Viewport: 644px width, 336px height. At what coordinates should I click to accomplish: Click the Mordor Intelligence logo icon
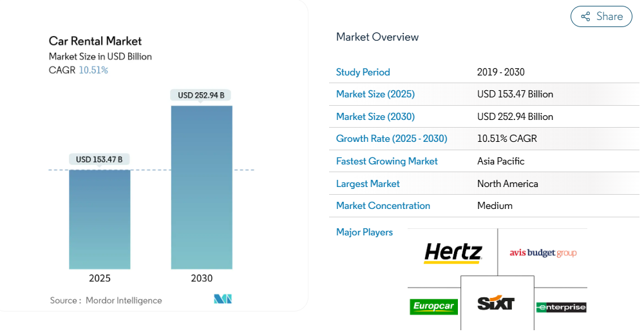click(x=223, y=299)
